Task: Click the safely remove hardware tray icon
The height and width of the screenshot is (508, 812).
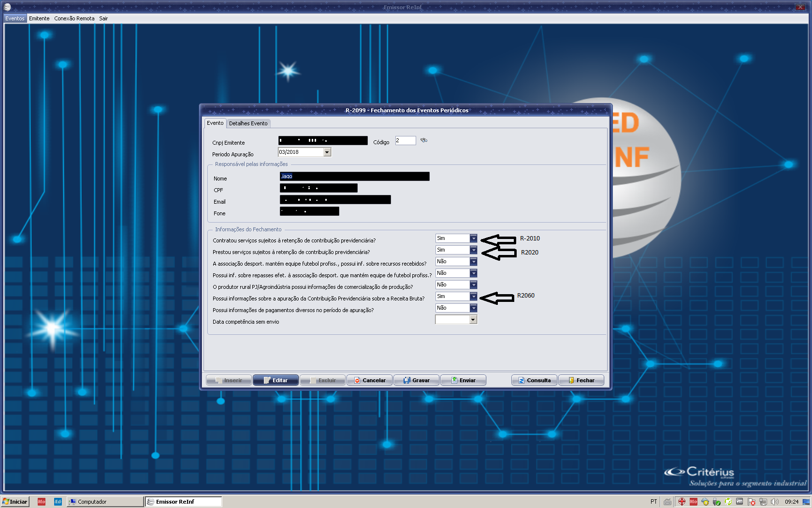Action: coord(716,502)
